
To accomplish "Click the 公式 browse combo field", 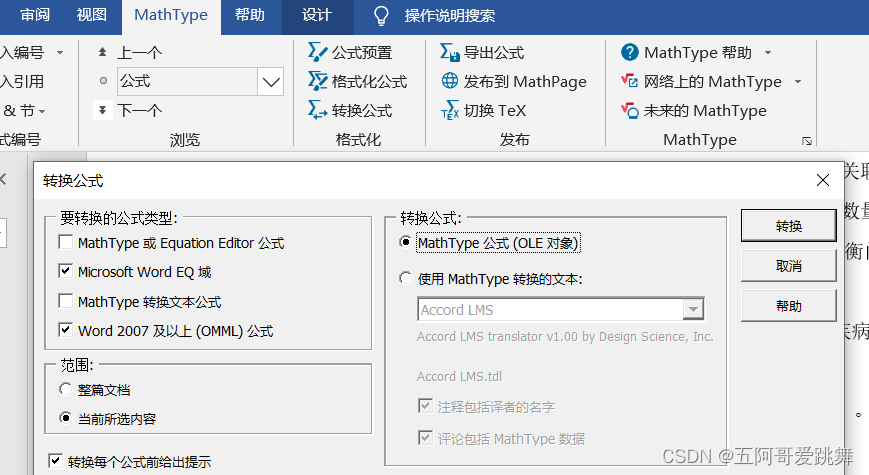I will 187,82.
